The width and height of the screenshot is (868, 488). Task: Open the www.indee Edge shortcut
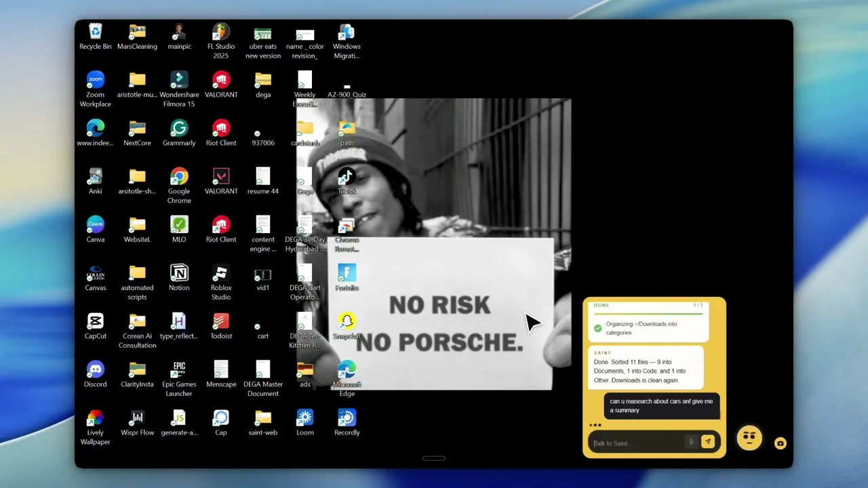click(x=96, y=133)
